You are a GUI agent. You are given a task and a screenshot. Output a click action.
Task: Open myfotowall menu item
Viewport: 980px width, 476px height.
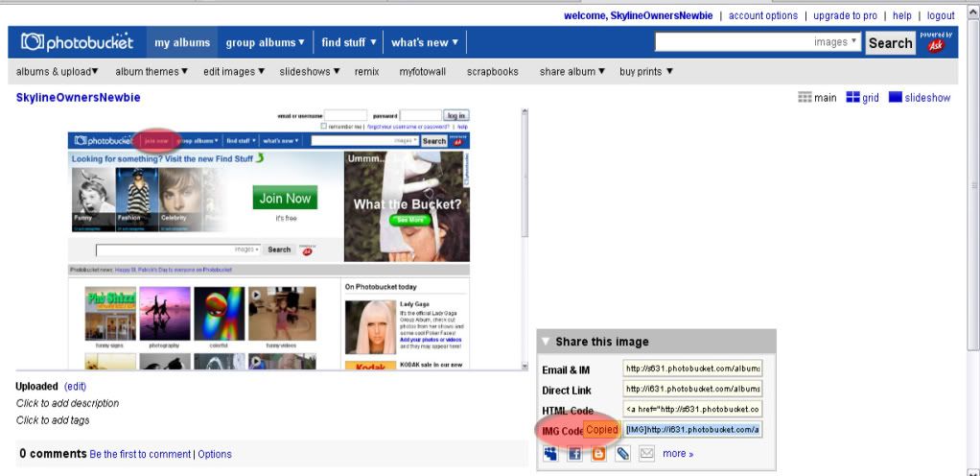click(x=423, y=71)
